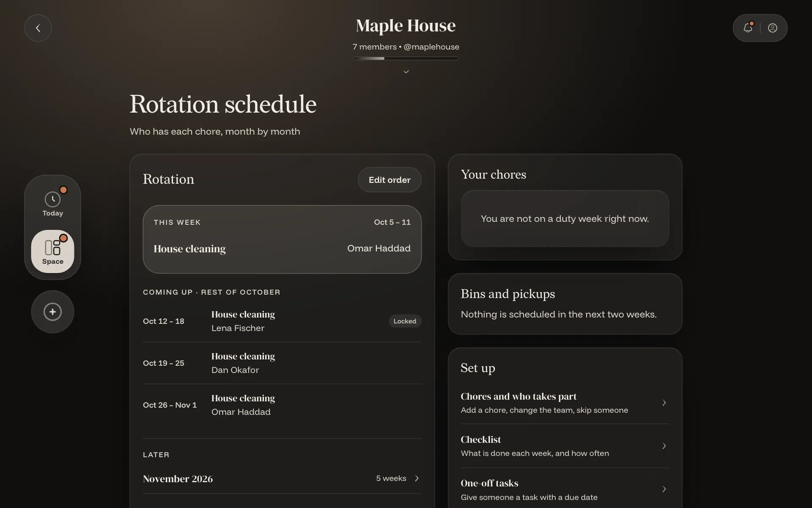Click the plus add button in sidebar

(52, 312)
